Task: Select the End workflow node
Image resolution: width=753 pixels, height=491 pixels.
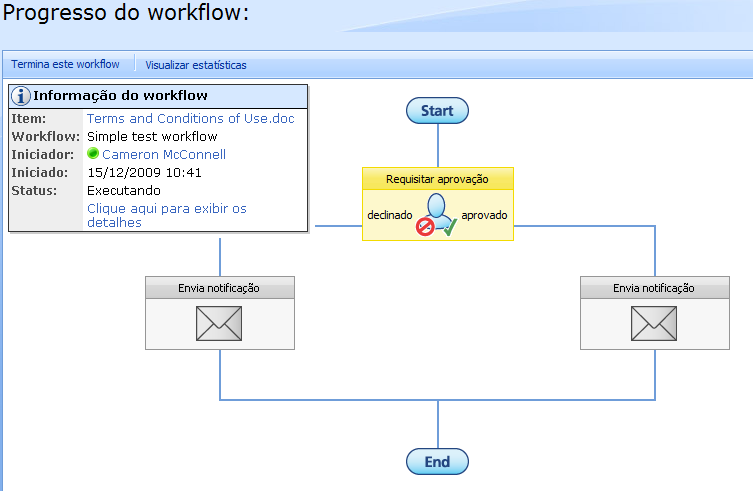Action: tap(437, 462)
